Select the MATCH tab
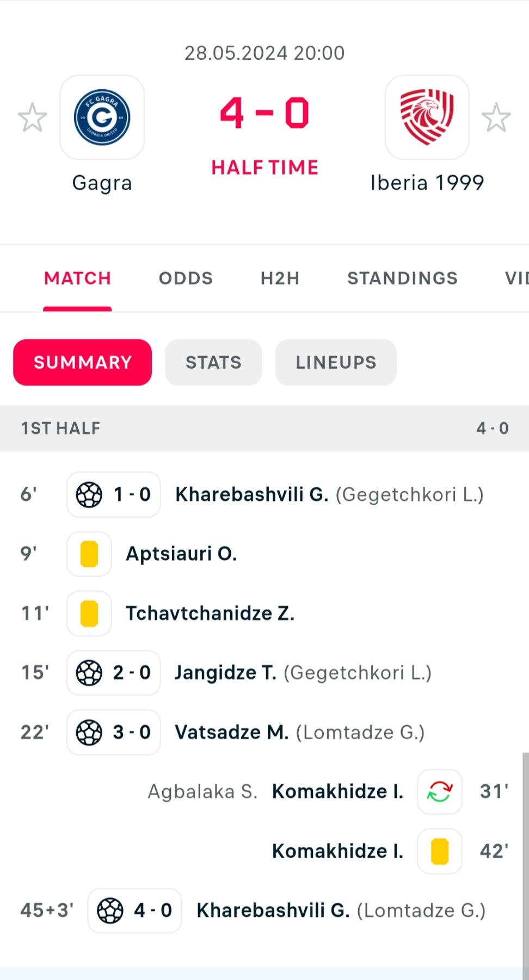This screenshot has height=980, width=529. (x=77, y=278)
